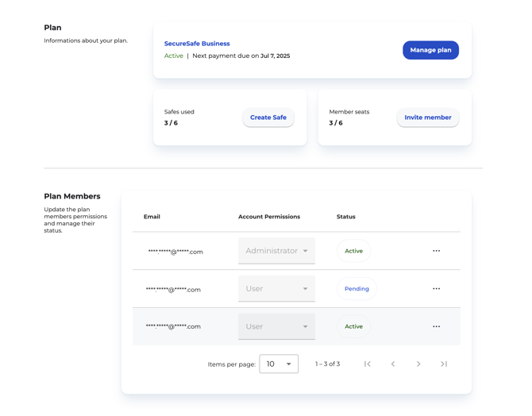Select the Pending status badge
This screenshot has width=532, height=416.
[357, 289]
